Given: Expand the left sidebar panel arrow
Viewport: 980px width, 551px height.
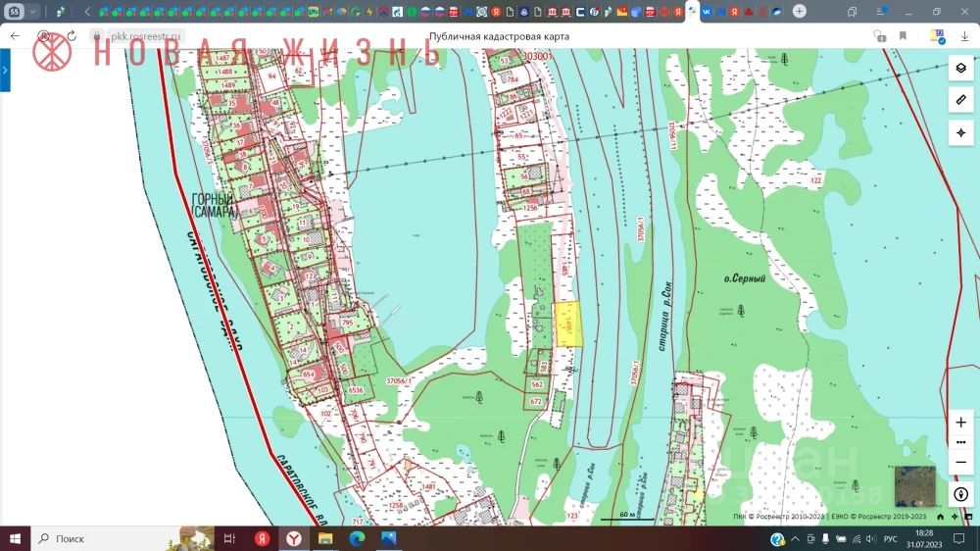Looking at the screenshot, I should point(5,71).
